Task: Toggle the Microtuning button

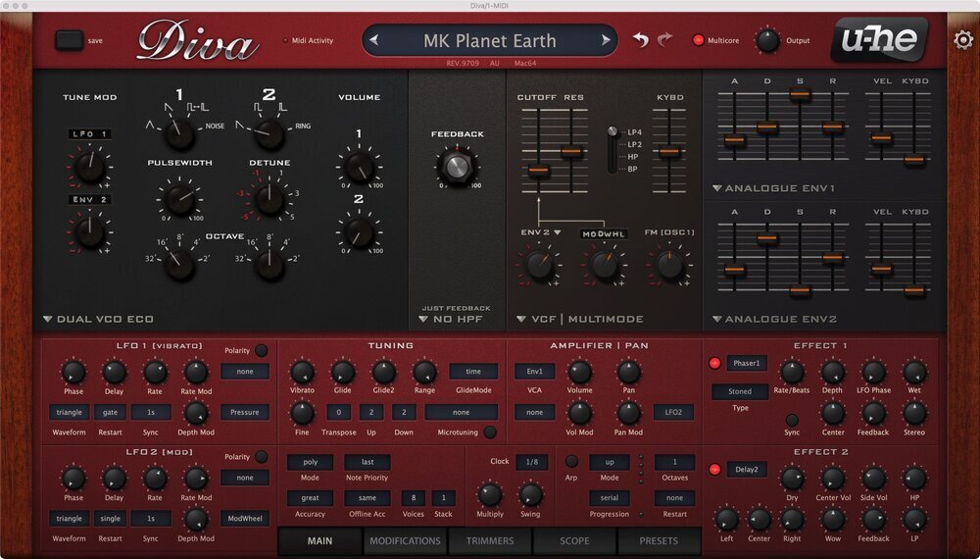Action: coord(490,432)
